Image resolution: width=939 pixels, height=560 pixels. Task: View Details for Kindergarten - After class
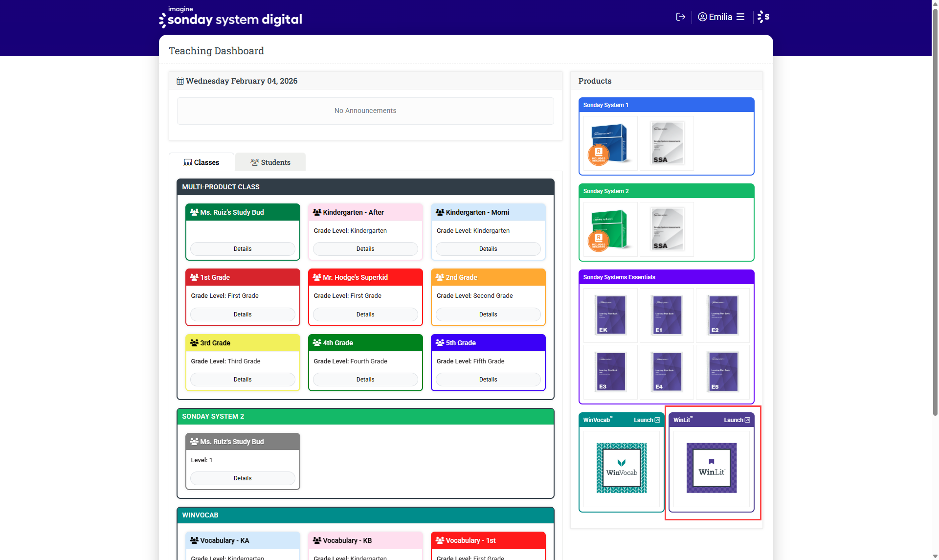pyautogui.click(x=365, y=249)
